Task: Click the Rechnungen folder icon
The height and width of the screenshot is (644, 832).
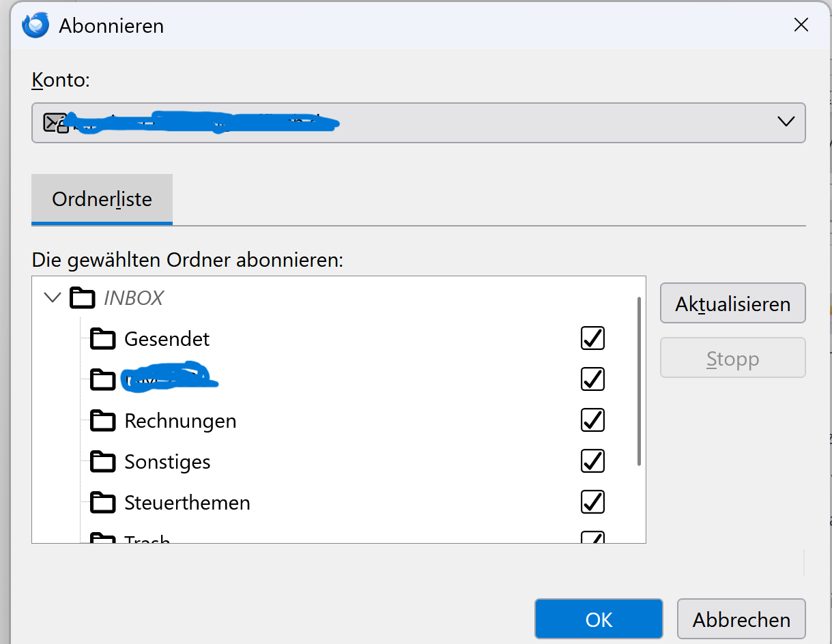Action: pyautogui.click(x=103, y=421)
